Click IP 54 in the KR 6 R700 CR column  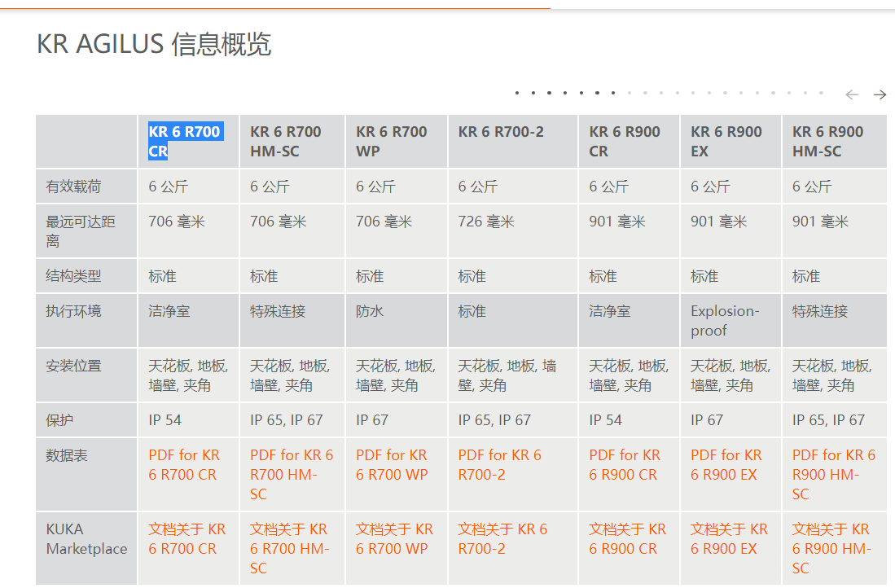click(165, 420)
